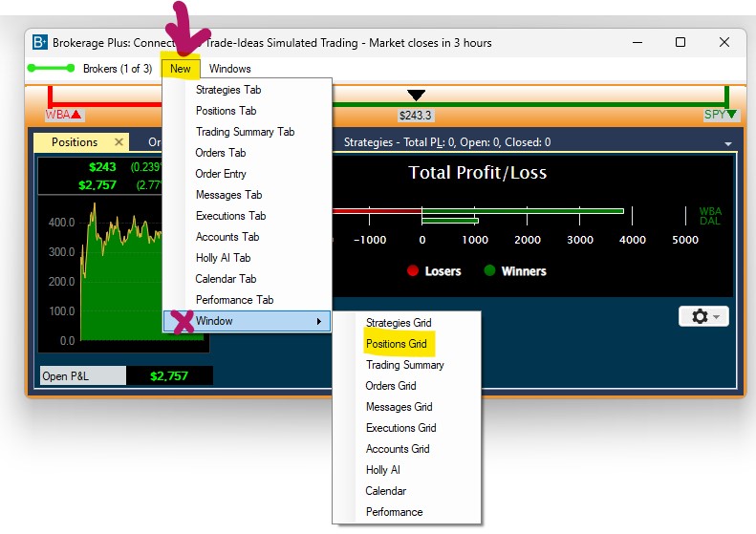
Task: Open the Windows menu
Action: [x=229, y=69]
